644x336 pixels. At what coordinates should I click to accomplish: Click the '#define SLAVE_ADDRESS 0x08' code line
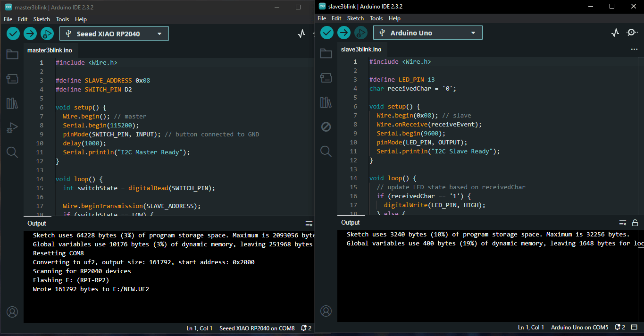(103, 81)
